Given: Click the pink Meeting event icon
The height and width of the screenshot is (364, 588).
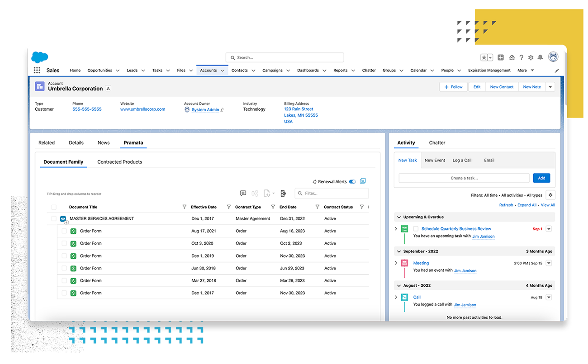Looking at the screenshot, I should tap(404, 263).
